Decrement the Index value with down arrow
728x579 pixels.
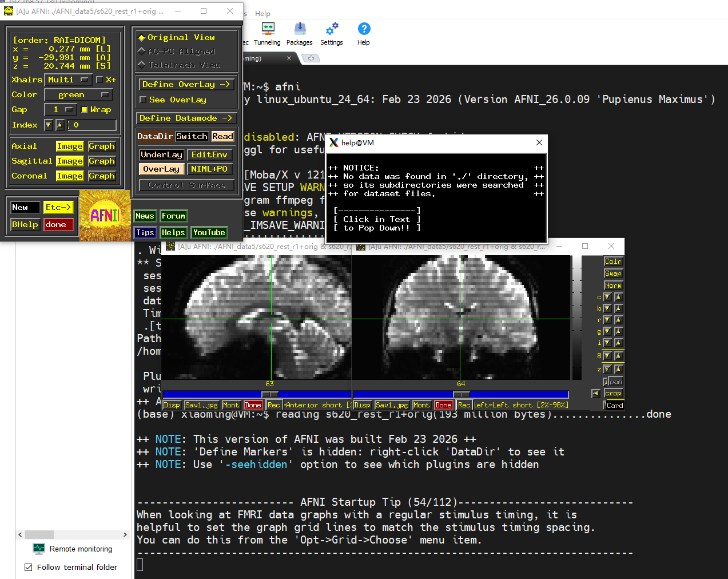point(49,125)
